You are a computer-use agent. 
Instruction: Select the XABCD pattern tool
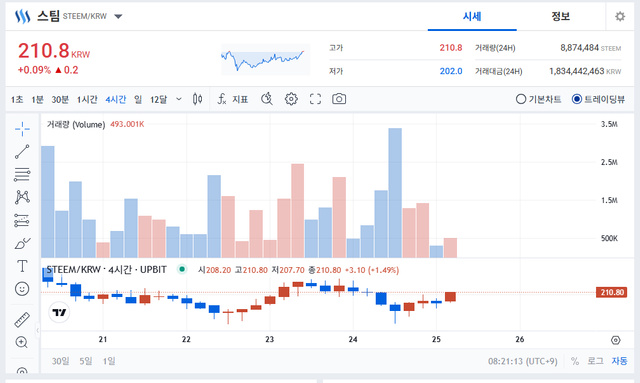click(22, 197)
